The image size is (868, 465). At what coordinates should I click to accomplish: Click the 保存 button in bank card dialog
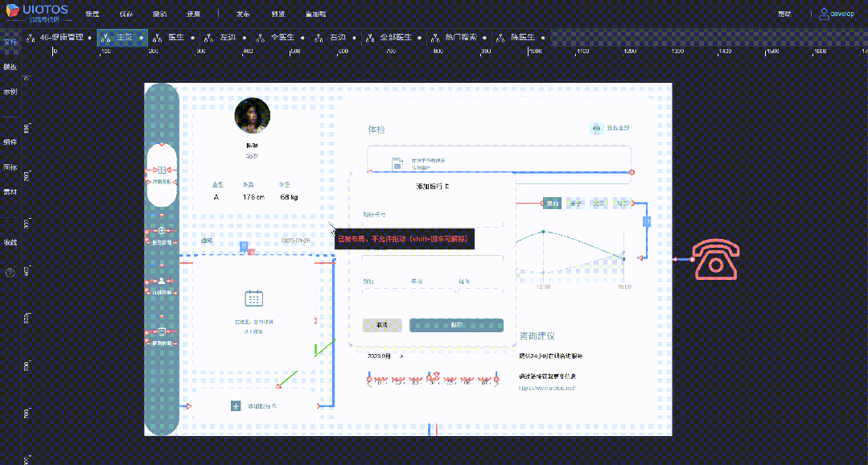click(456, 325)
